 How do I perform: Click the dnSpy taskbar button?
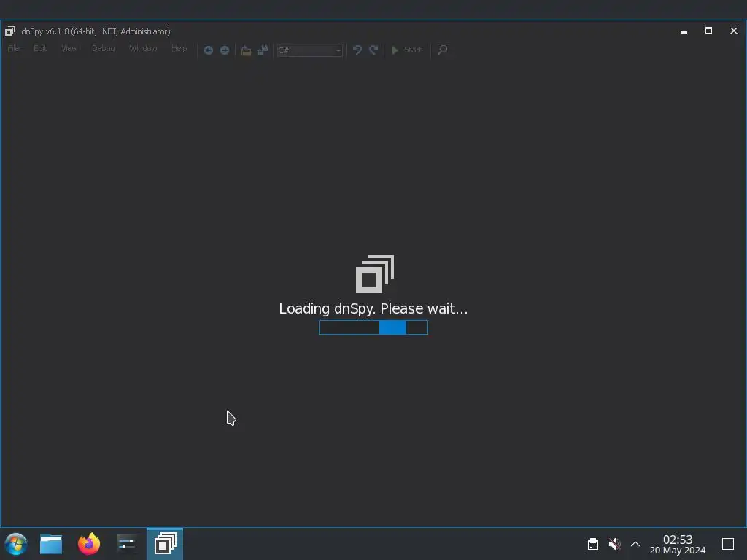click(165, 544)
